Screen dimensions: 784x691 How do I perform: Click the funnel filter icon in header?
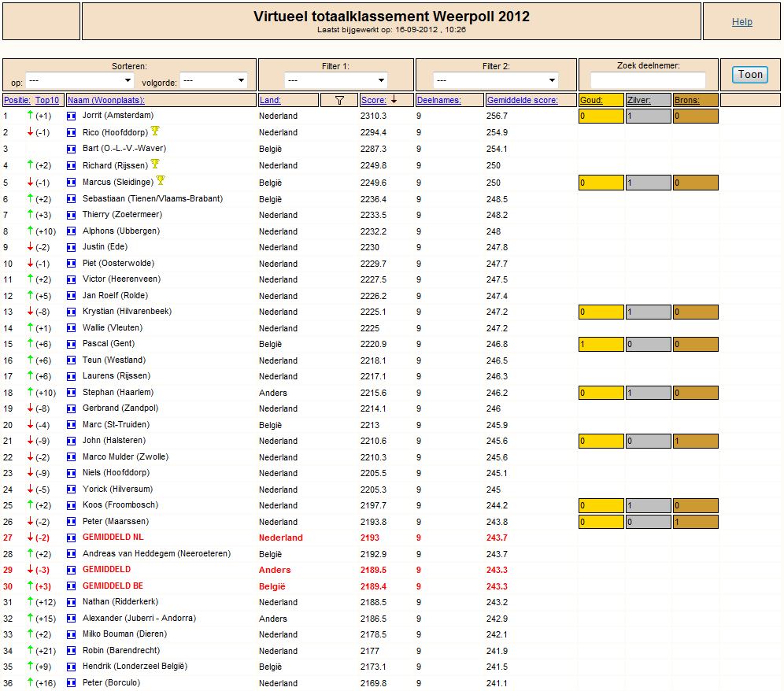tap(339, 100)
